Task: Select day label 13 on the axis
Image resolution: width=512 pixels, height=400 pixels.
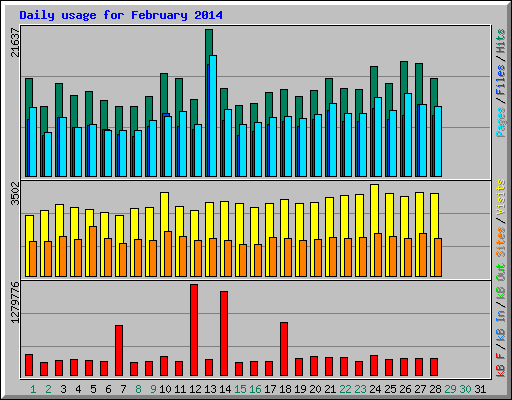Action: click(210, 389)
